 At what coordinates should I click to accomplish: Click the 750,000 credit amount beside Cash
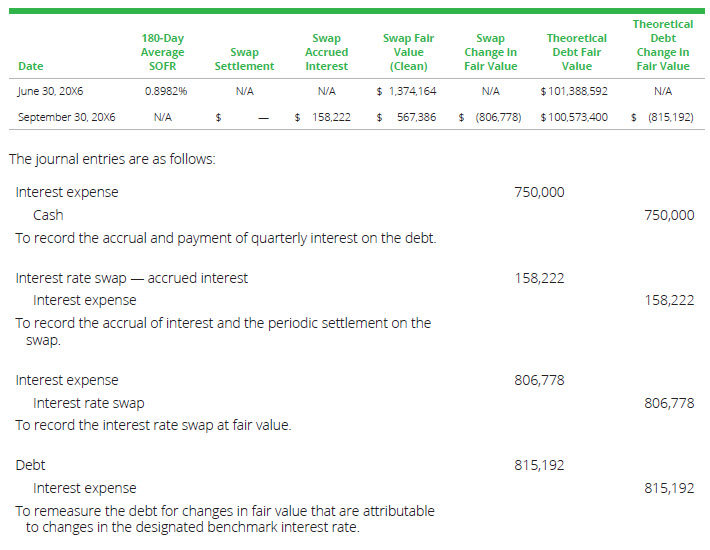tap(669, 215)
